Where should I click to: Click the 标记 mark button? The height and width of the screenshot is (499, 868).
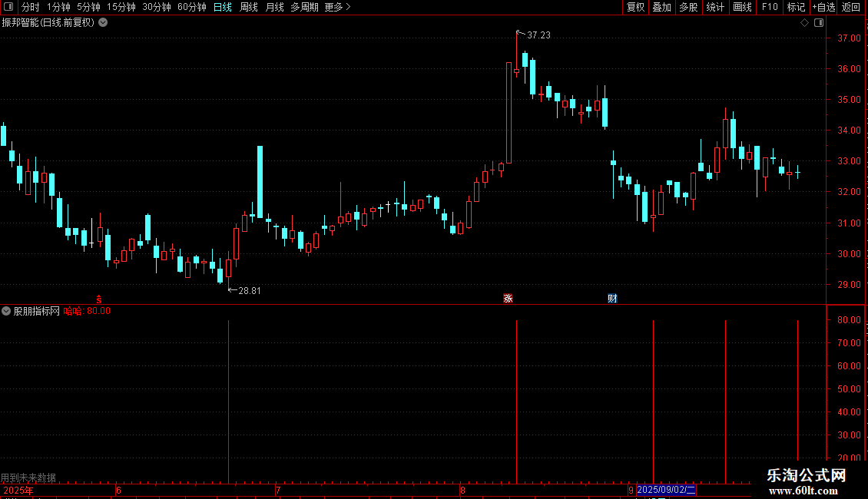(796, 7)
